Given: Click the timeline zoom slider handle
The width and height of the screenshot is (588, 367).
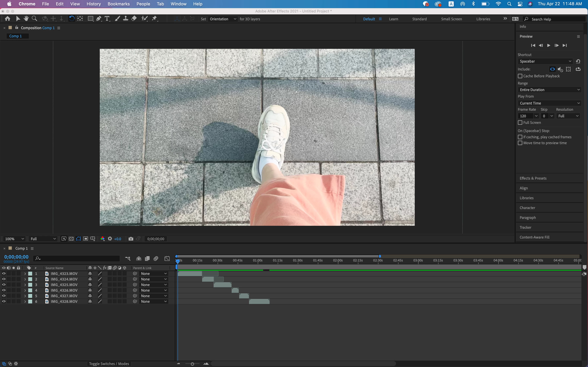Looking at the screenshot, I should coord(192,364).
